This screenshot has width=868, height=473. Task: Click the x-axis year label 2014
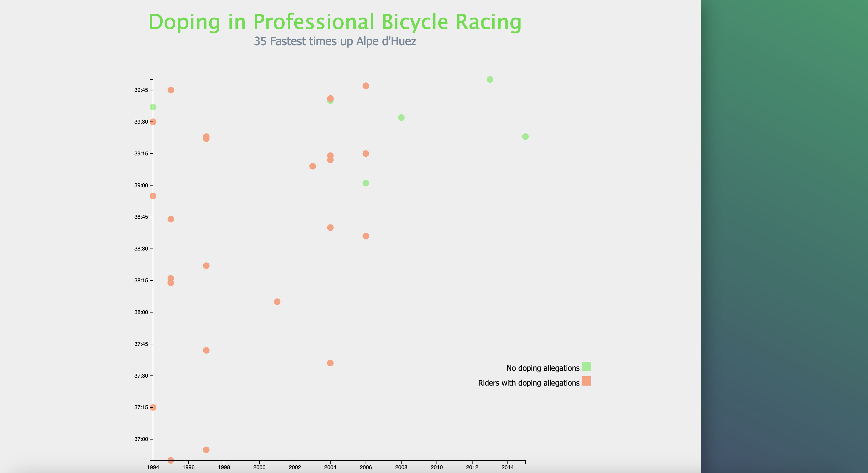[507, 467]
